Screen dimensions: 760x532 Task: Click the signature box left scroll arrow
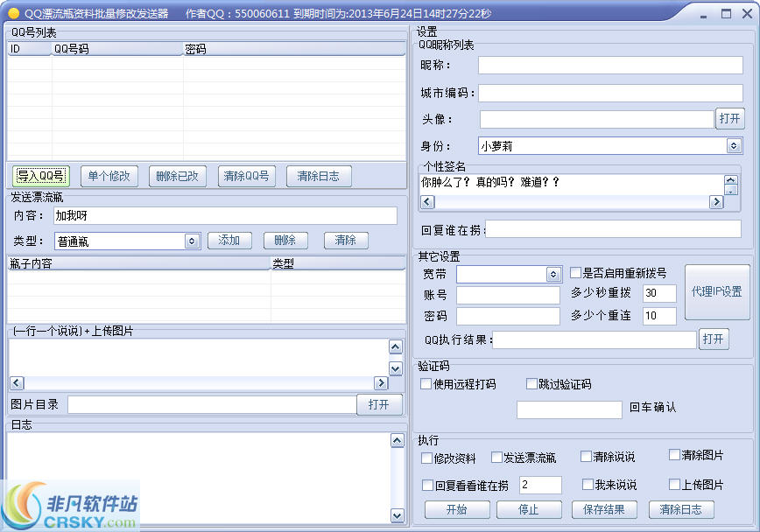427,202
